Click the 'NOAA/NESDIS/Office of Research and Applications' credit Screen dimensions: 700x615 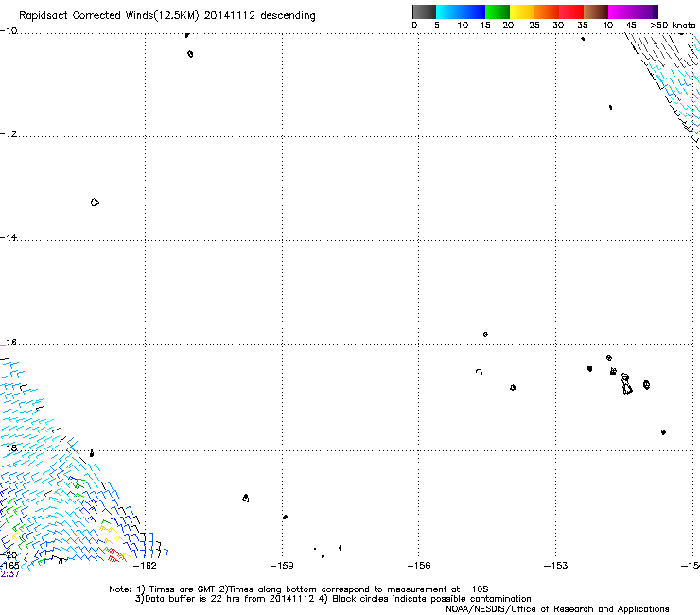tap(557, 609)
